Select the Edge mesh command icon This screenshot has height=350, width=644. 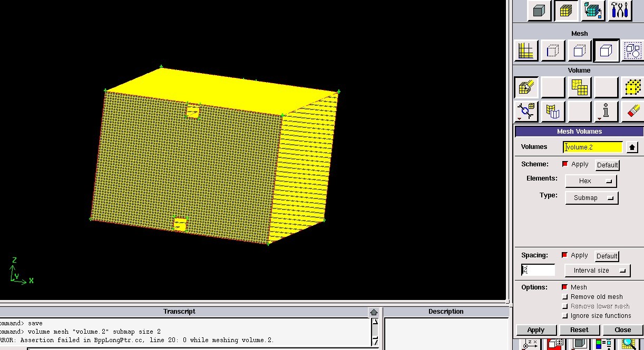(x=552, y=51)
